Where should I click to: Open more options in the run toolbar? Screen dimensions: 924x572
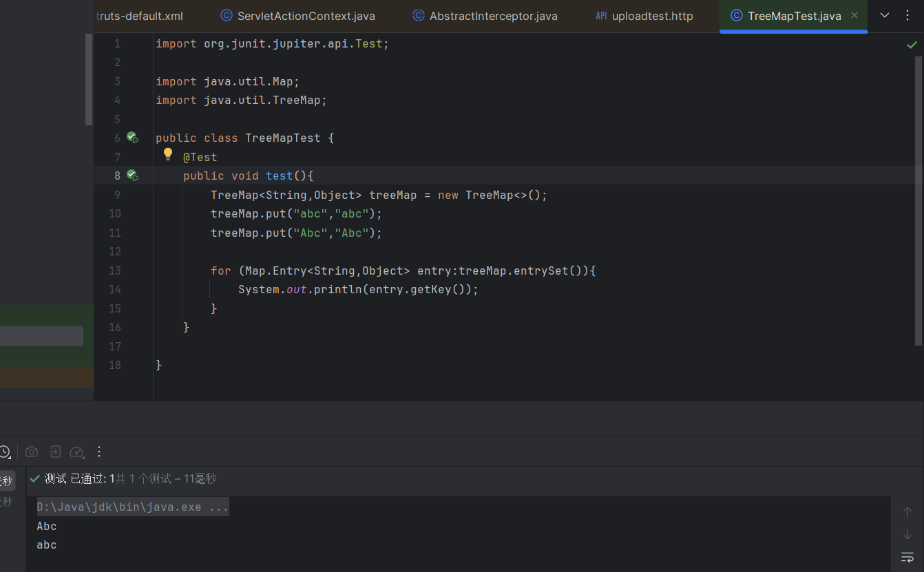99,452
